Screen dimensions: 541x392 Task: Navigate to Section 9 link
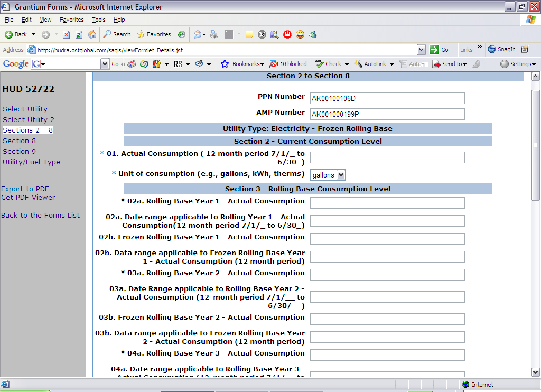tap(19, 151)
